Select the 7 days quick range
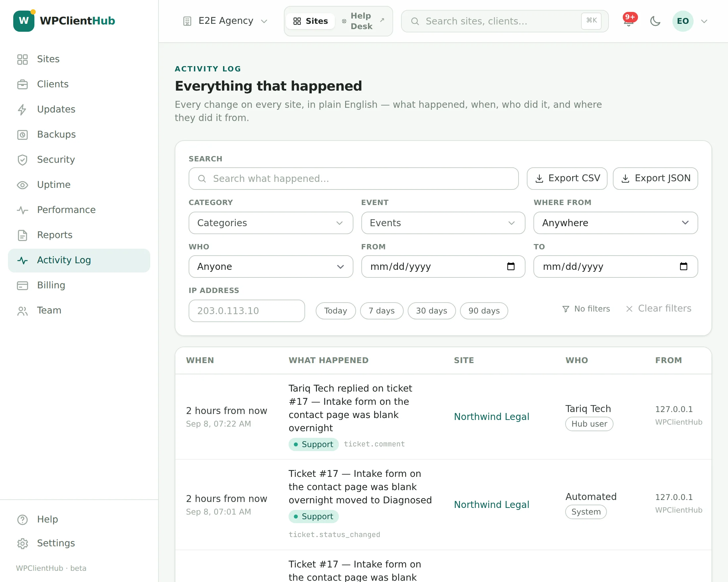Image resolution: width=728 pixels, height=582 pixels. pos(382,311)
